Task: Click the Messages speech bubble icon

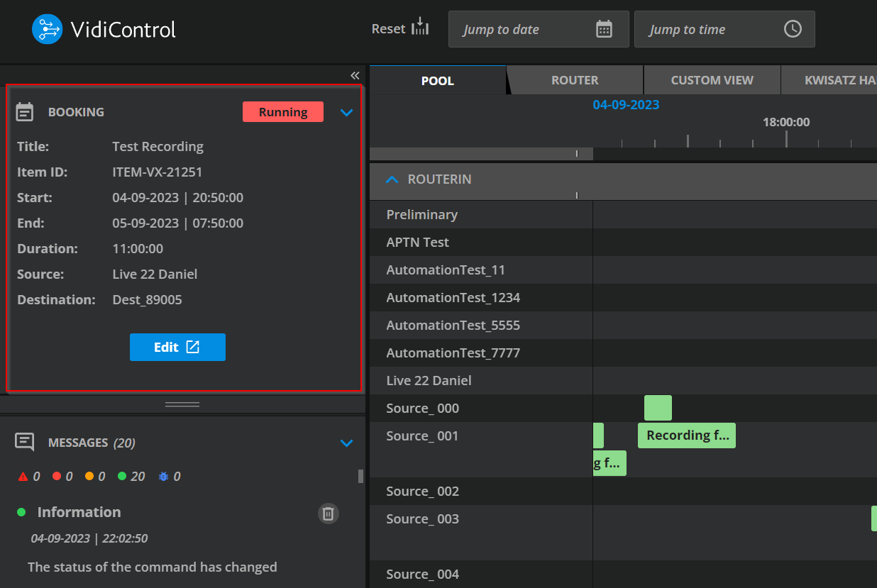Action: [25, 443]
